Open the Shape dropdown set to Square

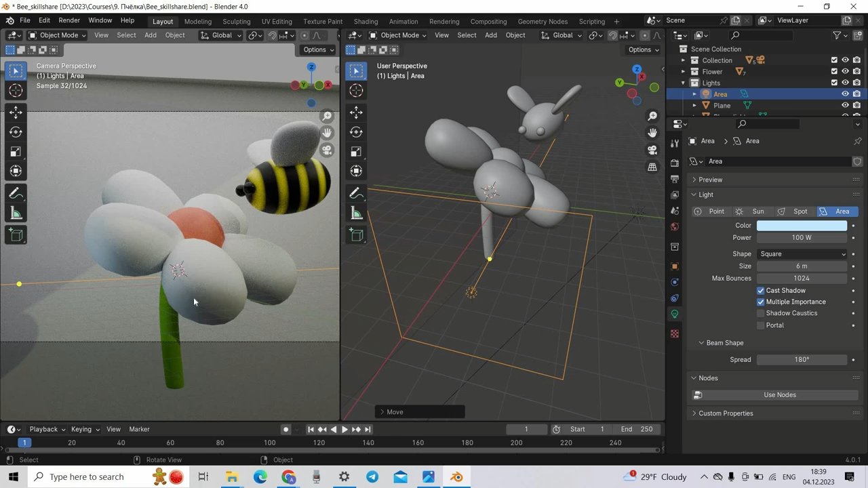click(x=802, y=253)
